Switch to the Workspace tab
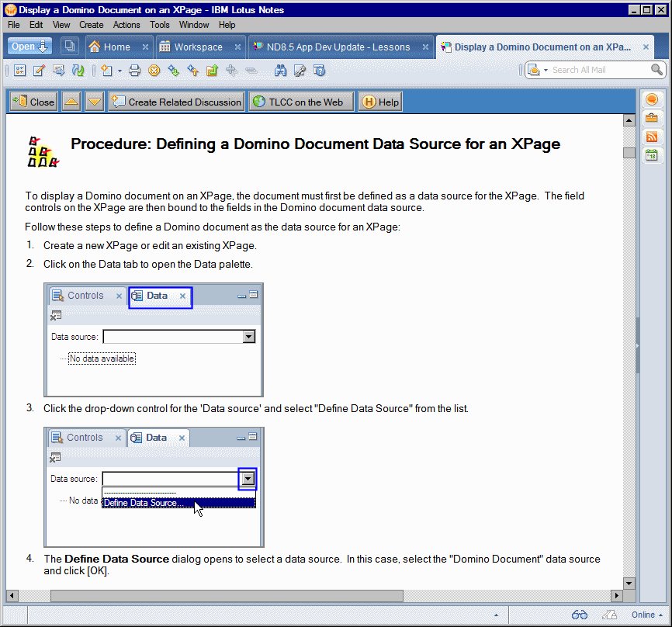The height and width of the screenshot is (627, 672). (198, 47)
